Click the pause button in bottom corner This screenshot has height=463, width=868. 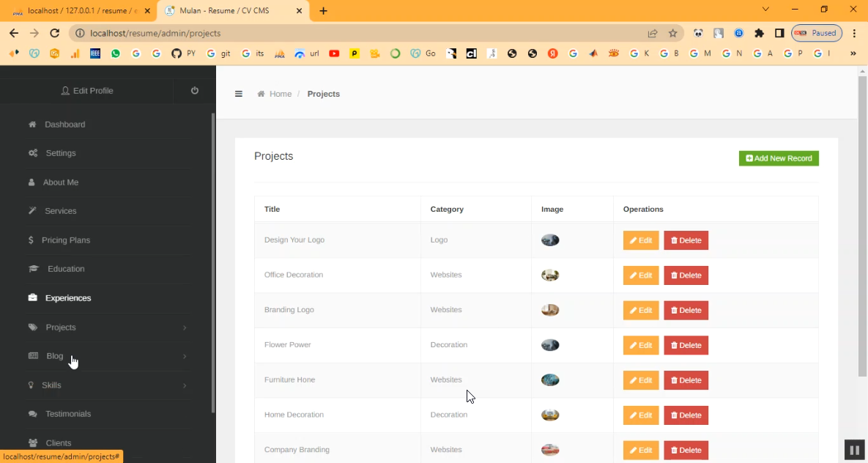pos(853,450)
